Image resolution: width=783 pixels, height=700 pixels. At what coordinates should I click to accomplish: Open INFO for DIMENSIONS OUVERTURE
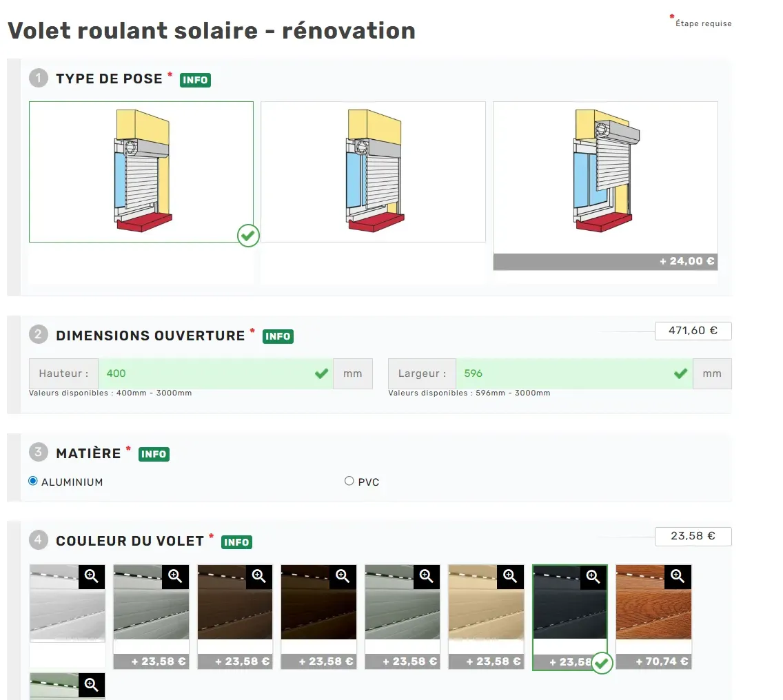278,337
